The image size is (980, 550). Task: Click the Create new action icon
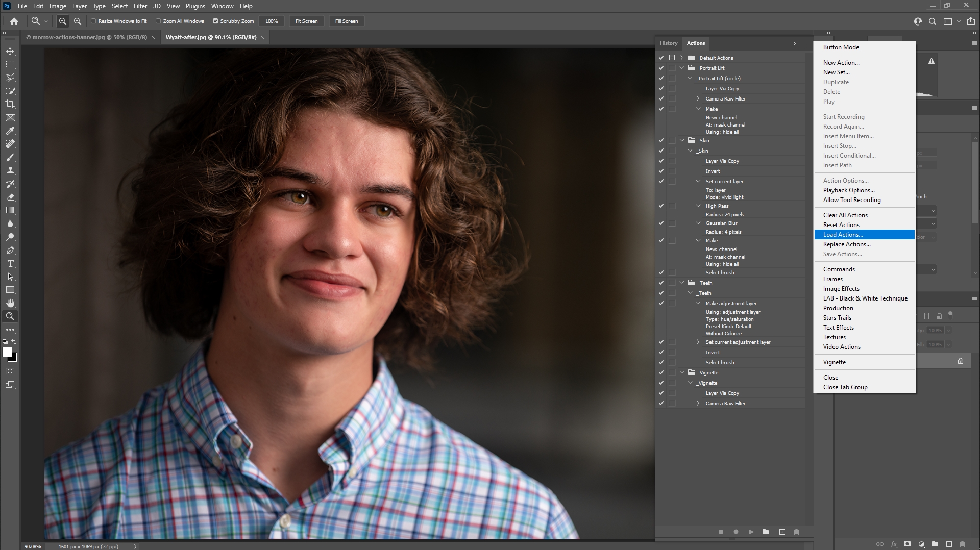pos(782,532)
